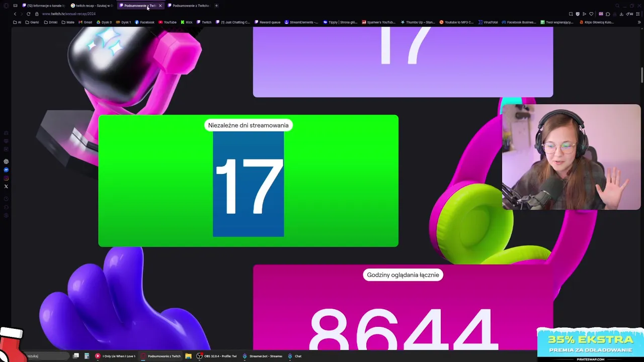Switch to the 'Informacje o kanale' tab

tap(43, 6)
